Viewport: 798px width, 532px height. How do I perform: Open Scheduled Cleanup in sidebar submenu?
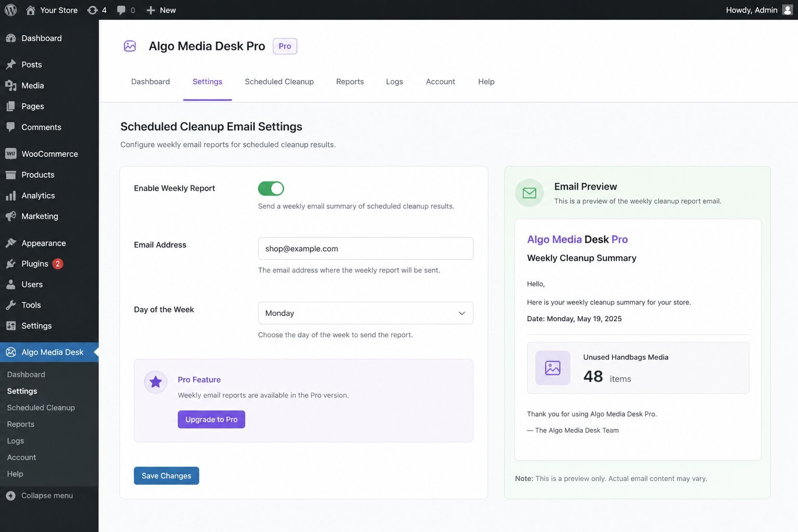click(x=41, y=407)
